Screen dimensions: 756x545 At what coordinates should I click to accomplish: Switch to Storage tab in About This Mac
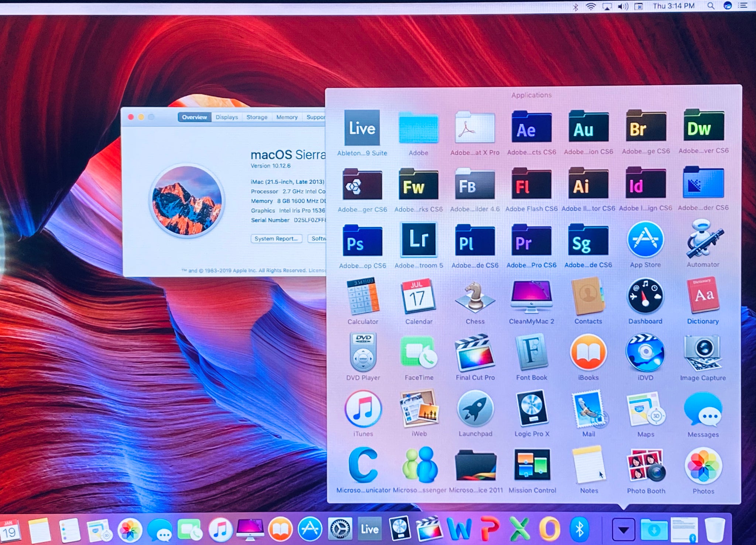pyautogui.click(x=257, y=117)
